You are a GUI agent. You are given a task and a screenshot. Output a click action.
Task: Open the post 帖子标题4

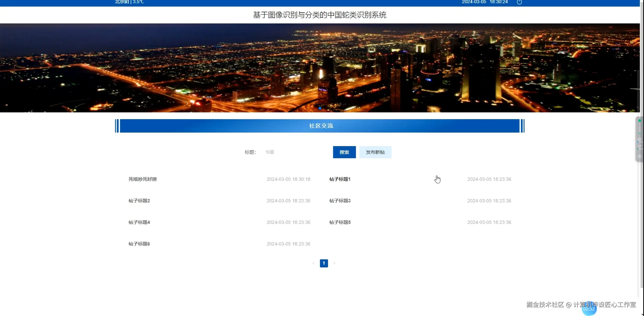(x=139, y=222)
